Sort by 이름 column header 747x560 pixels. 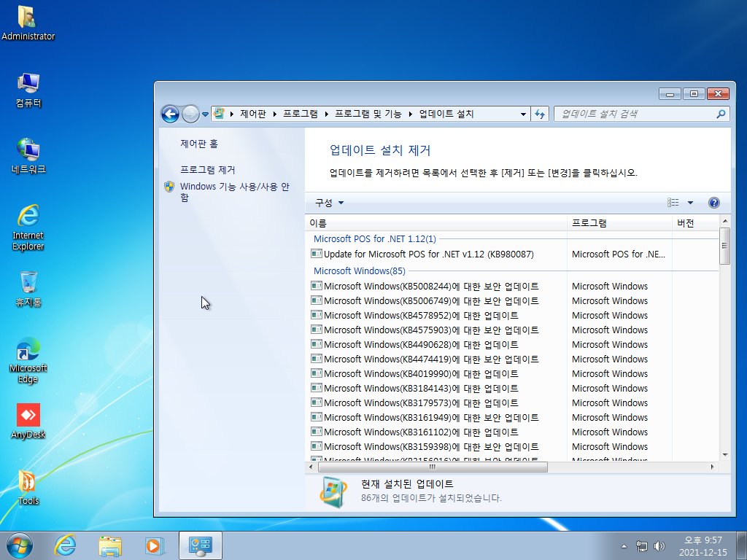[x=436, y=223]
